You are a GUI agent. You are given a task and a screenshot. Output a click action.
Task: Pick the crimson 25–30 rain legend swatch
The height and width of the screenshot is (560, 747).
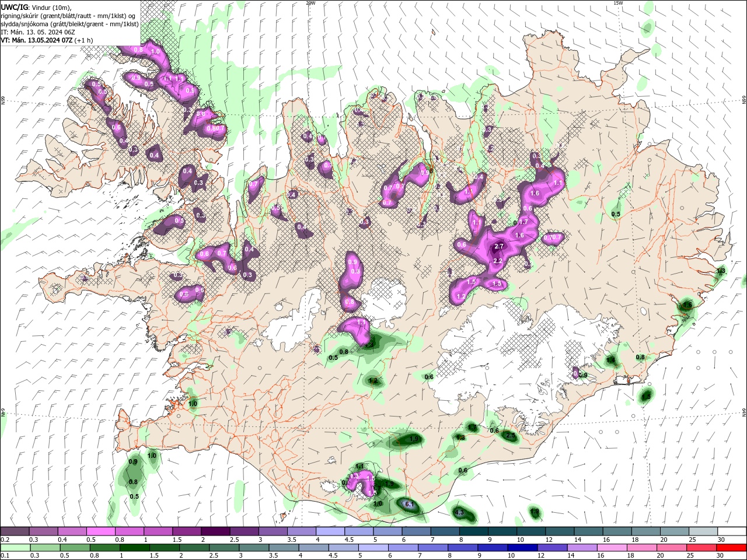pos(702,548)
